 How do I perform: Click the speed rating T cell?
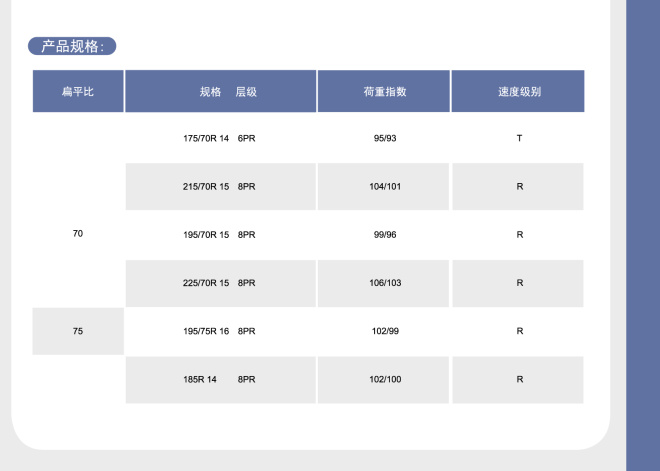tap(518, 138)
